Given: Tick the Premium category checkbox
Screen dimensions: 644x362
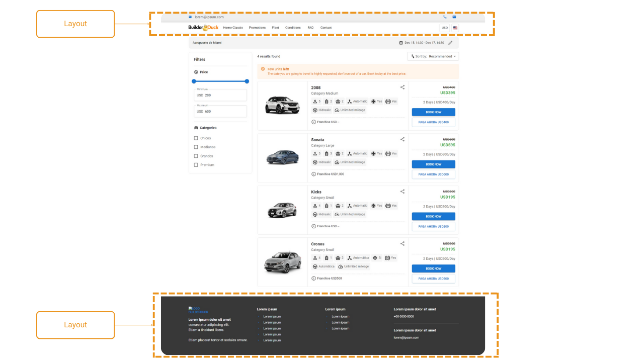Looking at the screenshot, I should tap(196, 165).
